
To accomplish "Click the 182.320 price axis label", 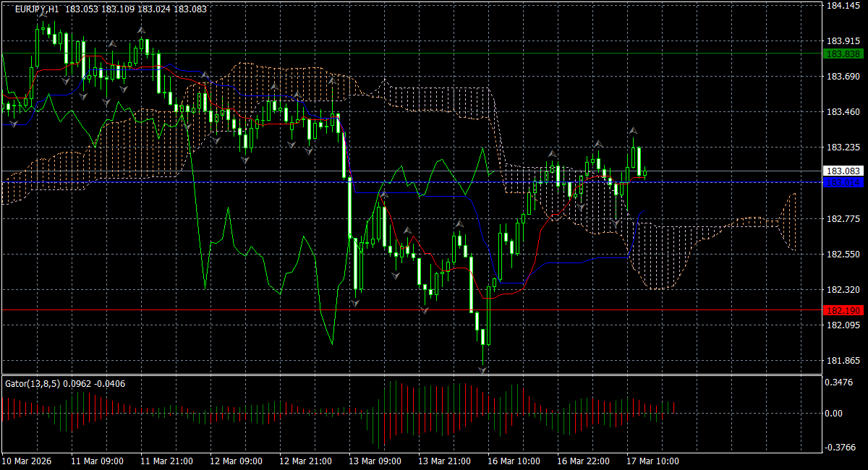I will point(843,290).
